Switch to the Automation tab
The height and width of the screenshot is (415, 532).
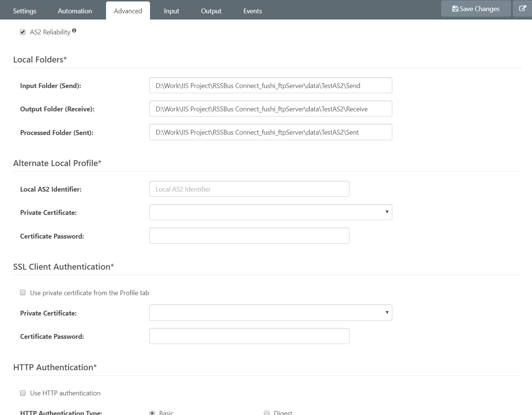75,11
